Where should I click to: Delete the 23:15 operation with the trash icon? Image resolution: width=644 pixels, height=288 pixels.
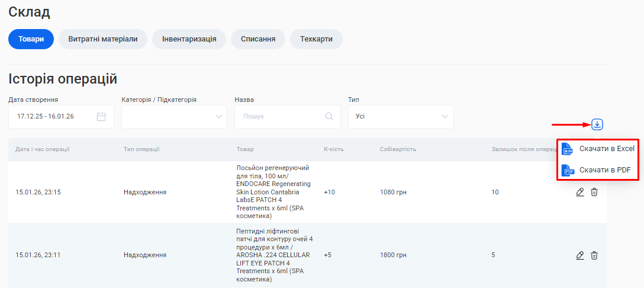point(594,192)
